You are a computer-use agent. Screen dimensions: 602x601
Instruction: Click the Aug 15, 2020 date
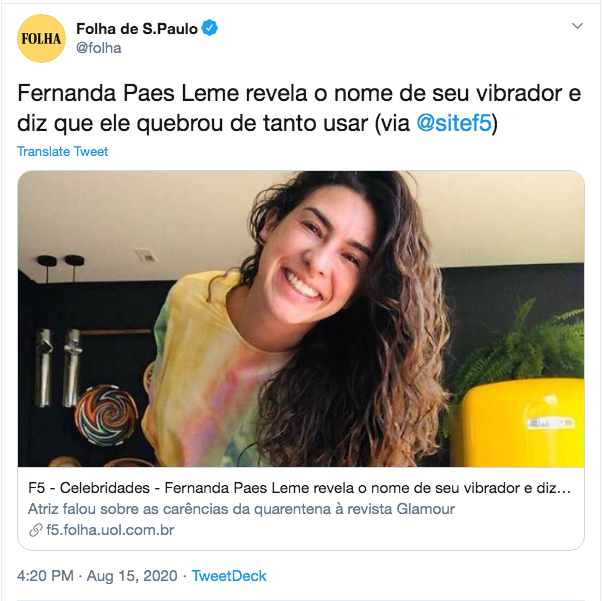click(x=132, y=576)
